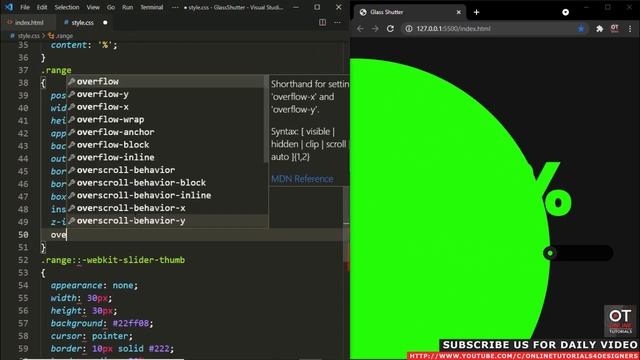Click the 'cursor: pointer' line

(91, 336)
